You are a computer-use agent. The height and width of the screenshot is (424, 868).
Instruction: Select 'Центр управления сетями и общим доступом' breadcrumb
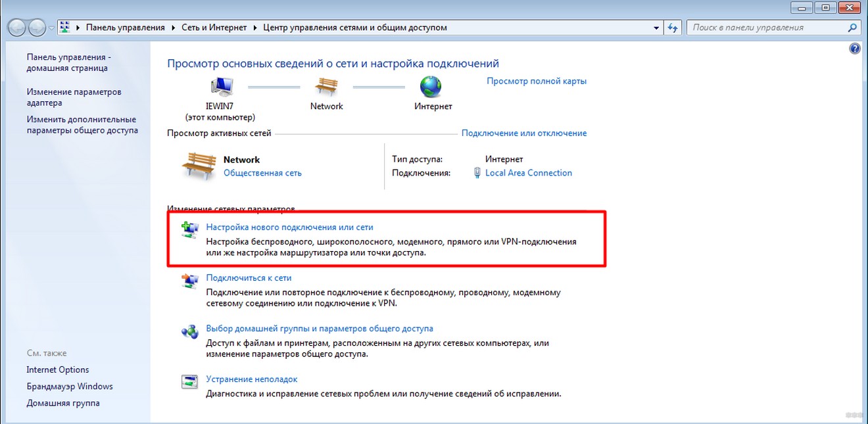point(355,28)
